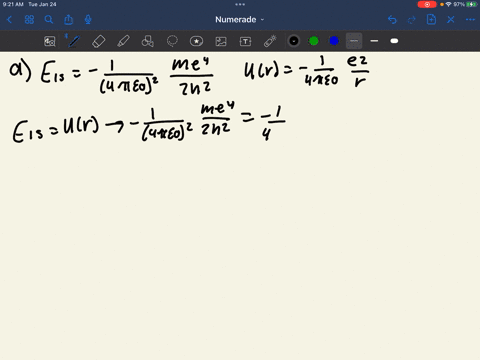Open the thumbnail grid view
The image size is (480, 360).
click(29, 20)
